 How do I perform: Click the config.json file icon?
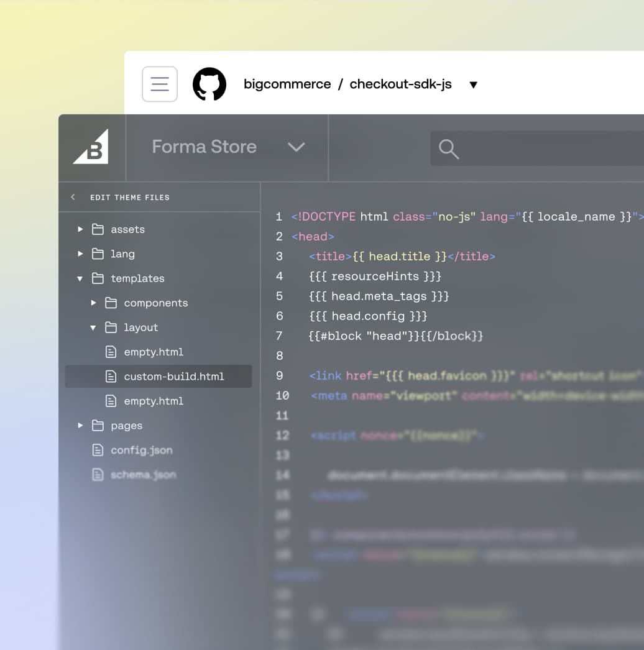(98, 450)
